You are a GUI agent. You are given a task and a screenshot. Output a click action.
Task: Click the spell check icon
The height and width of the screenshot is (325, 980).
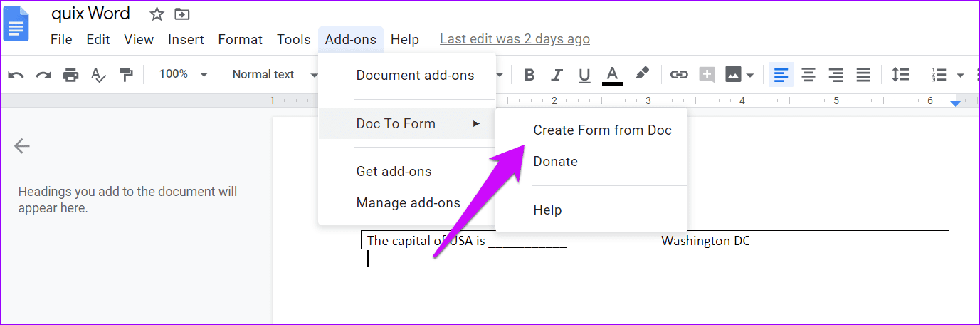[98, 75]
